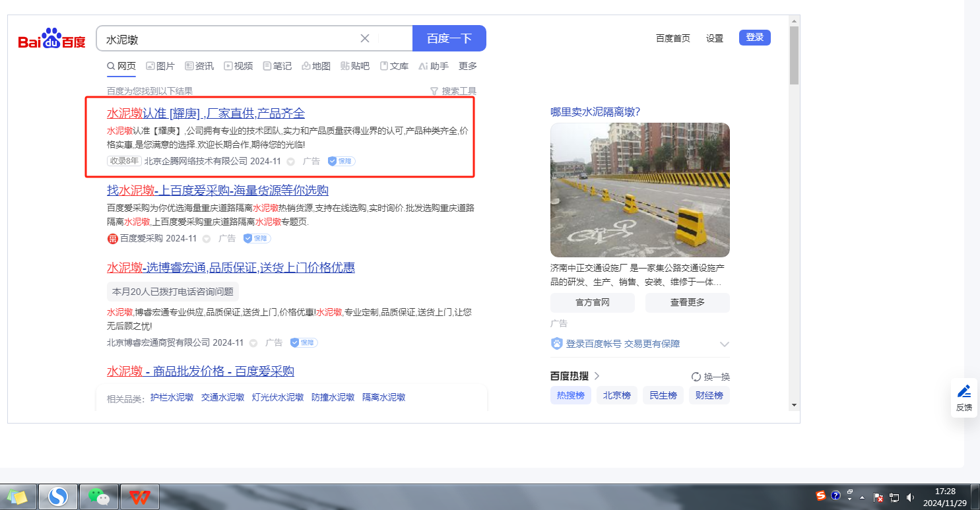Click 保障 badge under first result
This screenshot has height=510, width=980.
click(341, 161)
